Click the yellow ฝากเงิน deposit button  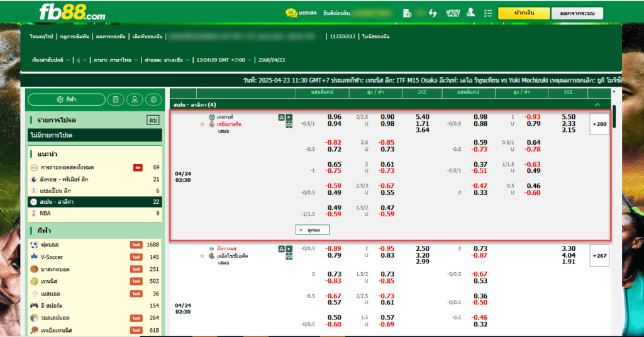524,13
